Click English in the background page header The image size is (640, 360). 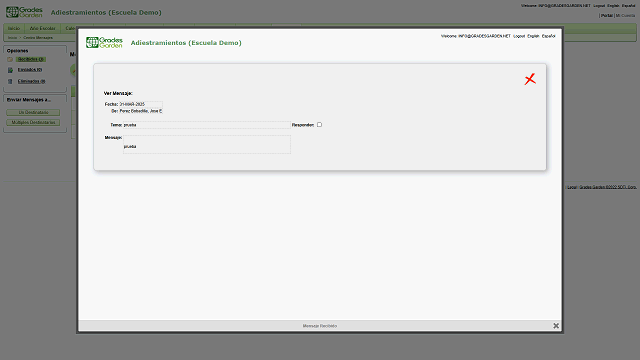click(x=613, y=6)
